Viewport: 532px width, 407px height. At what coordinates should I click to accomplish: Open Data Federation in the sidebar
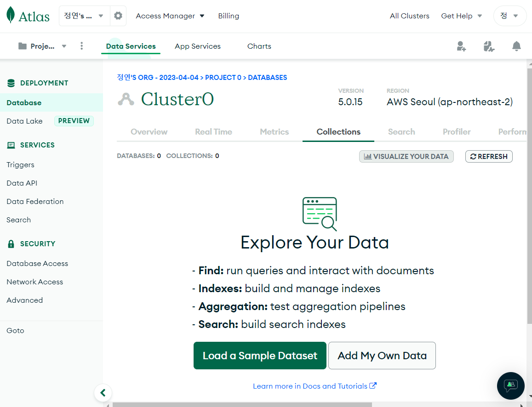coord(35,201)
